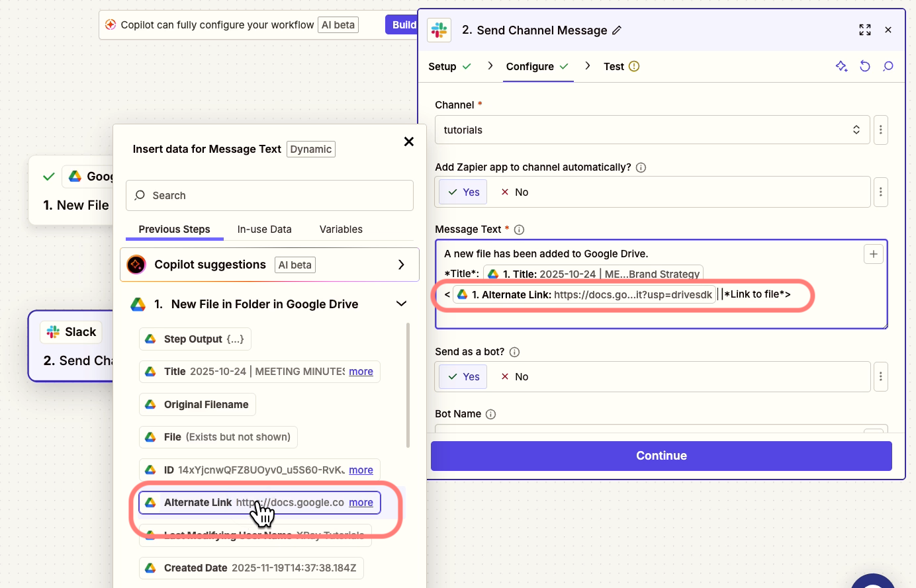This screenshot has height=588, width=916.
Task: Open the Channel dropdown showing tutorials
Action: pyautogui.click(x=652, y=130)
